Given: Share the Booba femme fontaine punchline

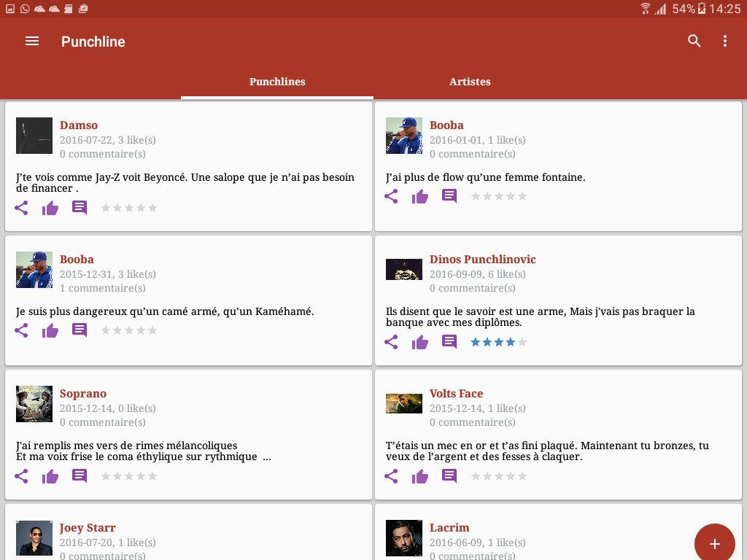Looking at the screenshot, I should [x=391, y=196].
